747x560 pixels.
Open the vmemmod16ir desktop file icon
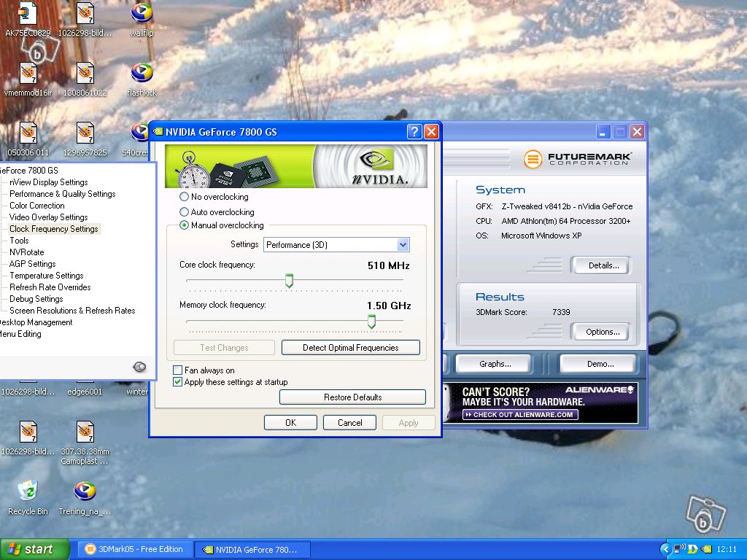pos(28,74)
